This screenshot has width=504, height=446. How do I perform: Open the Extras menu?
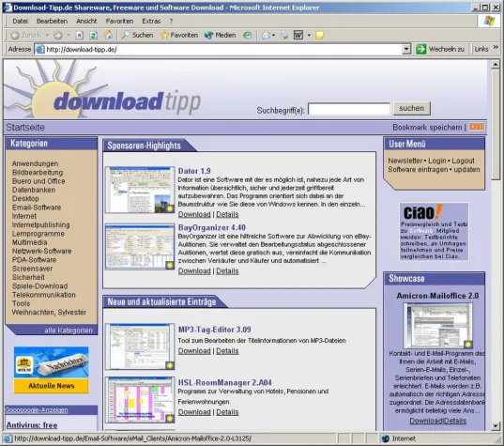point(151,22)
